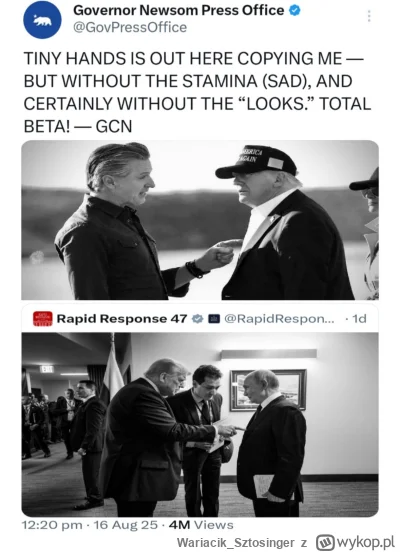This screenshot has width=400, height=552.
Task: Click Rapid Response 47 verified badge
Action: coord(198,319)
